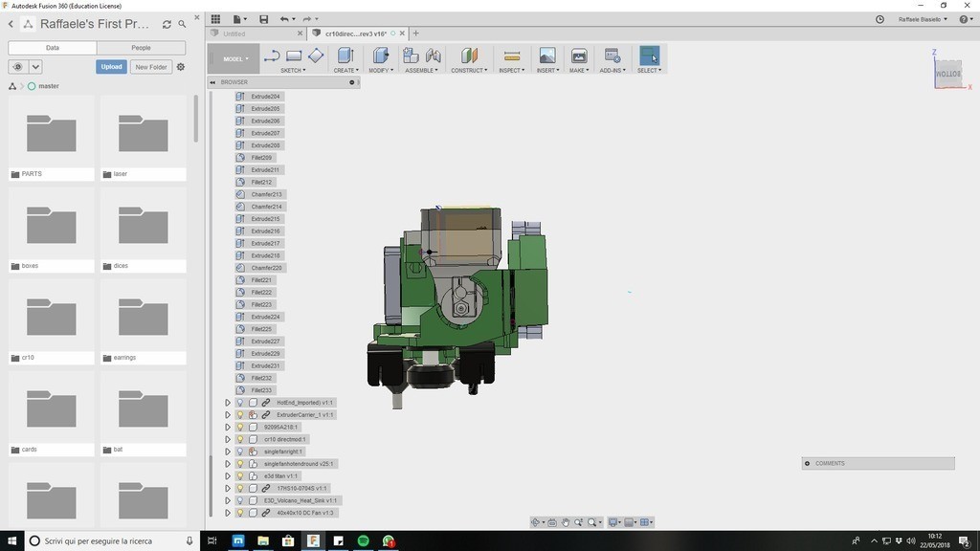
Task: Toggle visibility bulb of 40x40x10 DC Fan v1:3
Action: point(240,513)
